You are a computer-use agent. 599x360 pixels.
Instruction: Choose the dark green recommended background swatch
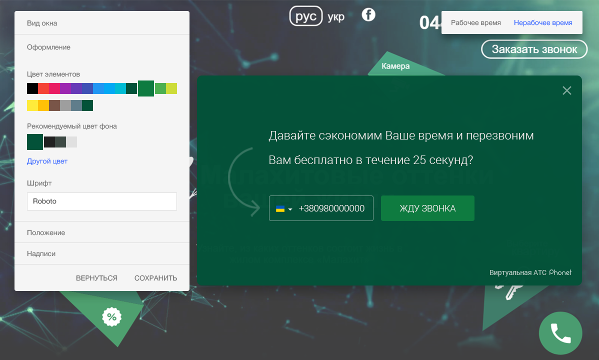click(35, 142)
